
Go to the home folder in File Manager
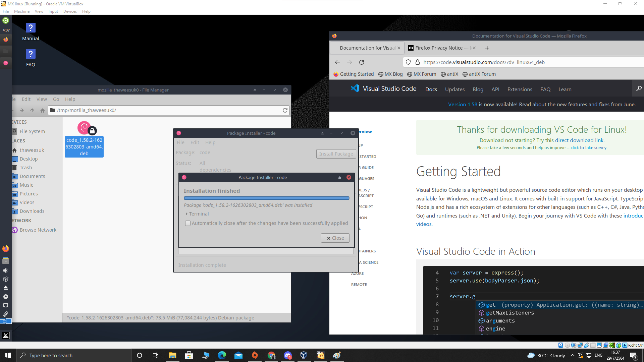click(42, 110)
